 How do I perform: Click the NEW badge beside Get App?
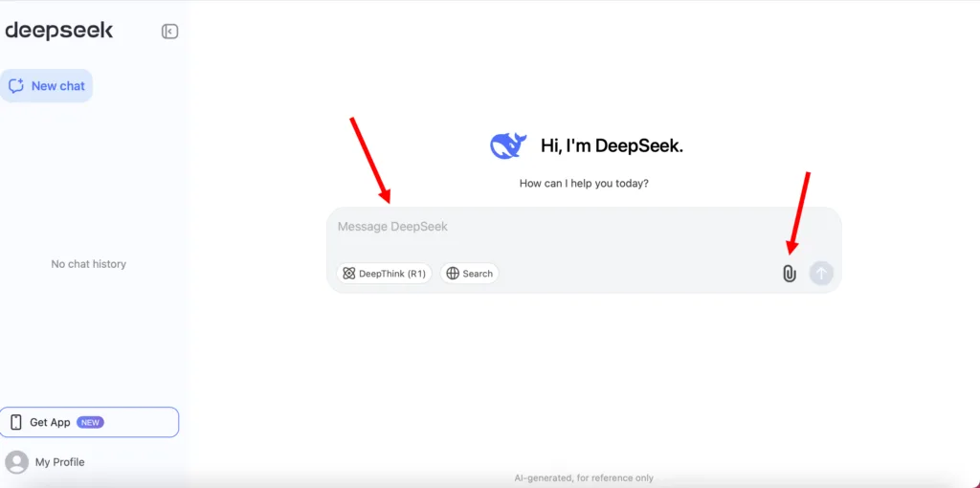point(90,422)
